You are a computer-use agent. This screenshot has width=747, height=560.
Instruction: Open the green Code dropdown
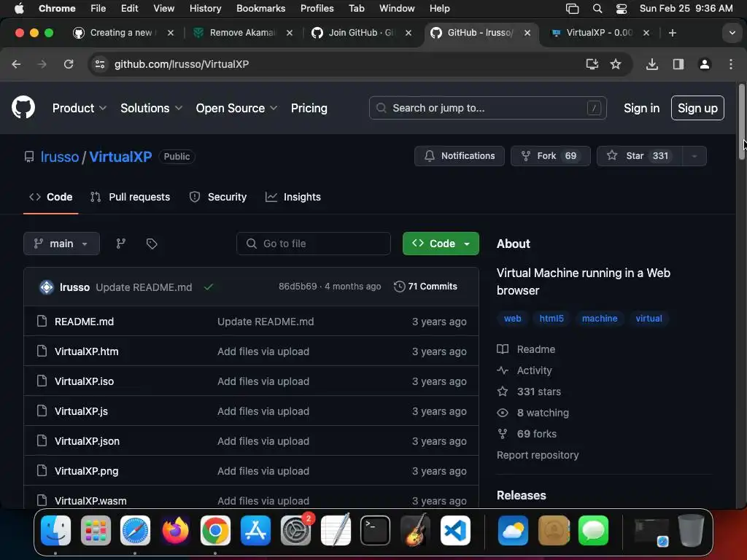[x=441, y=244]
